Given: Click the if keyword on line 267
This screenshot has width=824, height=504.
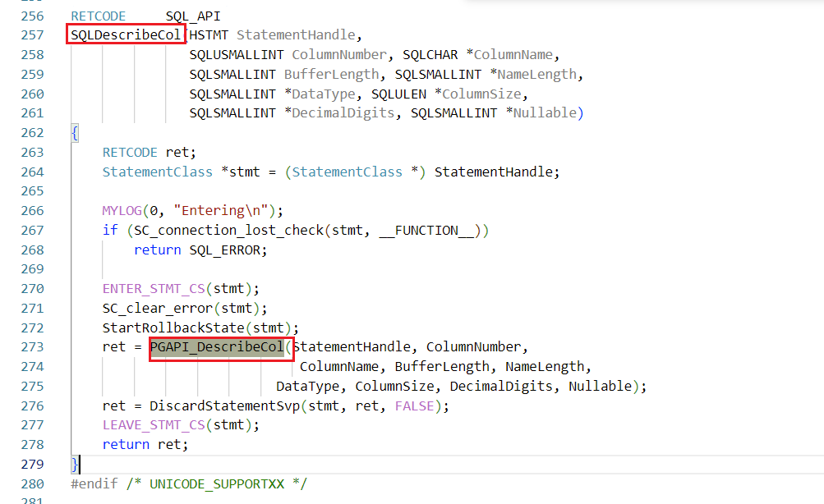Looking at the screenshot, I should (x=110, y=231).
